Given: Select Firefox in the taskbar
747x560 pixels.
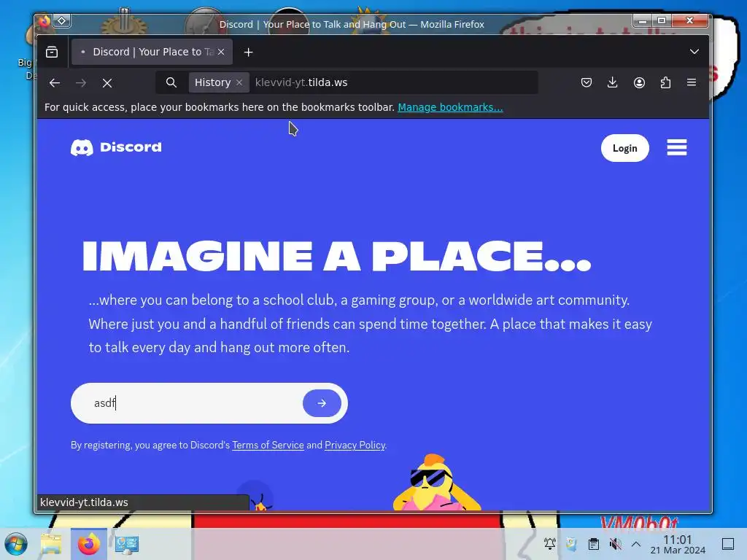Looking at the screenshot, I should [x=88, y=544].
